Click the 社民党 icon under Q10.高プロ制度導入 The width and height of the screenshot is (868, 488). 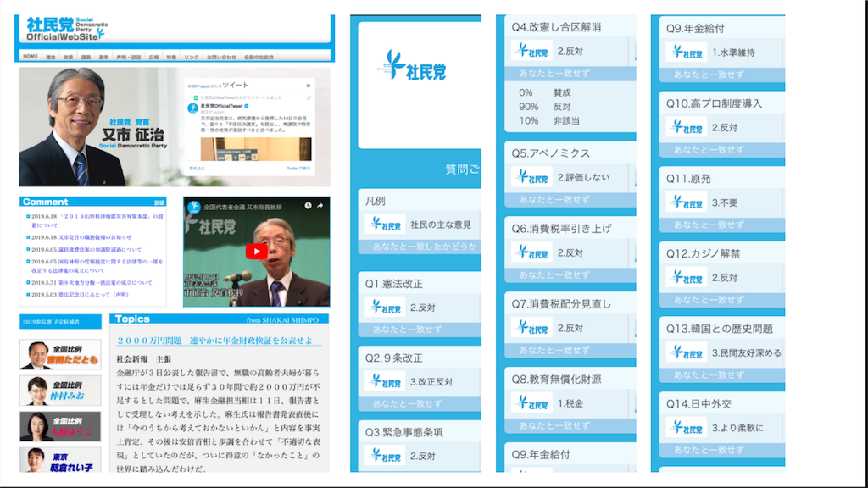[x=687, y=127]
